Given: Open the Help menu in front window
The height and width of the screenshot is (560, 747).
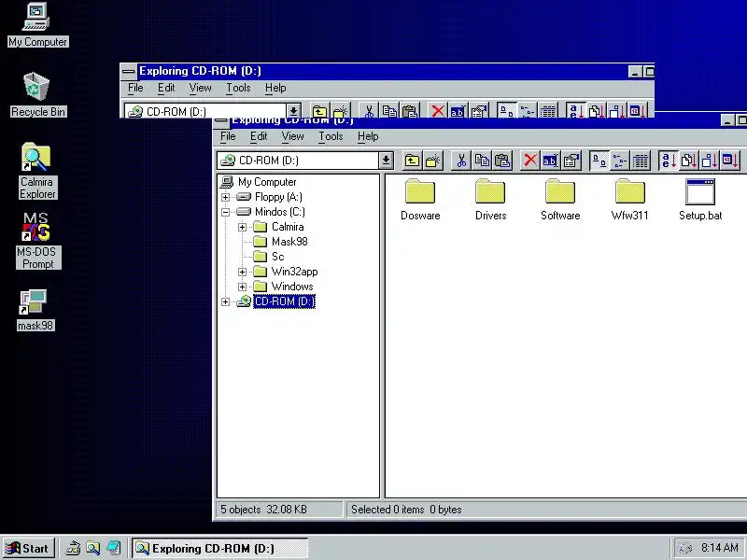Looking at the screenshot, I should 368,136.
